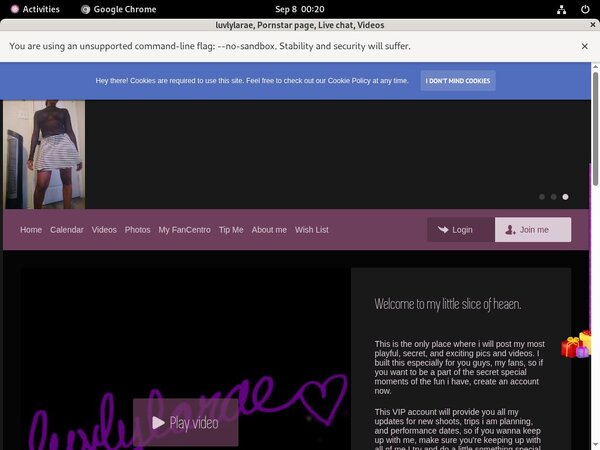Image resolution: width=600 pixels, height=450 pixels.
Task: Select the third carousel dot indicator
Action: [565, 197]
